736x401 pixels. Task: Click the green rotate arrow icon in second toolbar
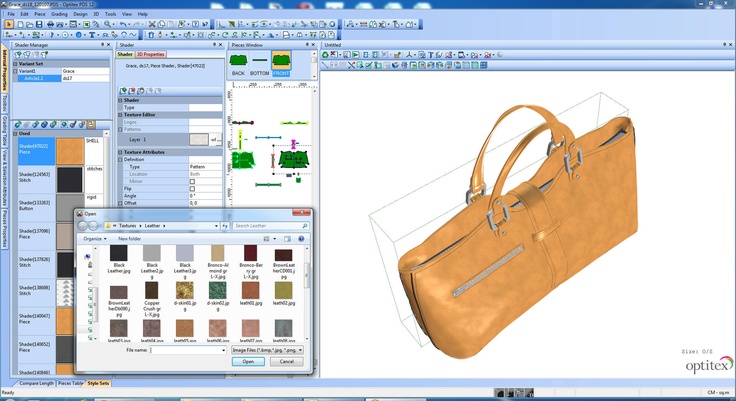click(x=225, y=35)
